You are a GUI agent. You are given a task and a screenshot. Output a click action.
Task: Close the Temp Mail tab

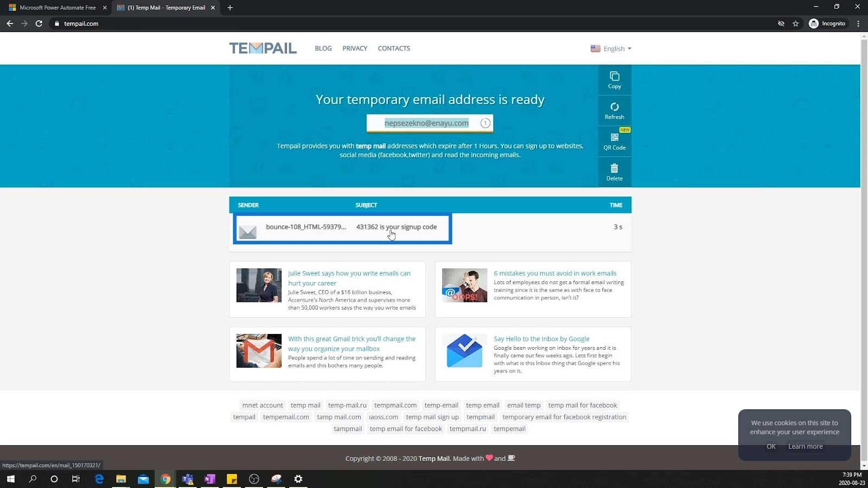pos(213,8)
